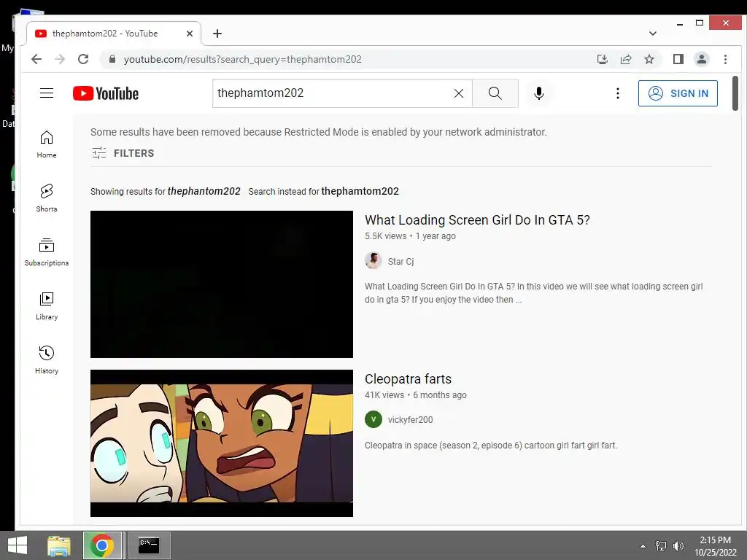This screenshot has height=560, width=747.
Task: Open History in the sidebar
Action: point(46,360)
